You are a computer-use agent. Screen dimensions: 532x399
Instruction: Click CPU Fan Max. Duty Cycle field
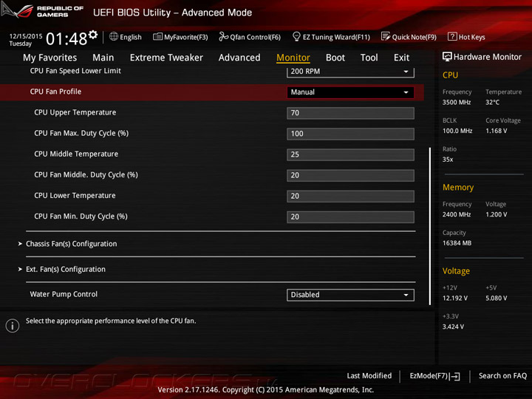click(350, 134)
